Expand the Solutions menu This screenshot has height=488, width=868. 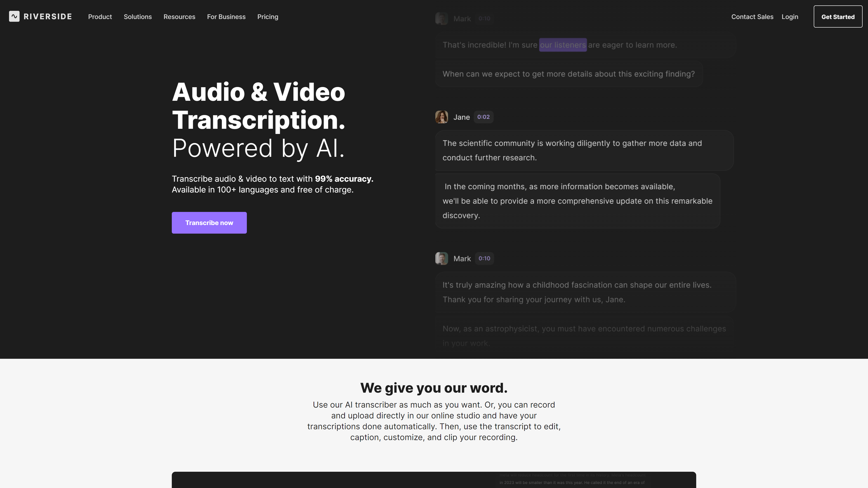point(137,17)
